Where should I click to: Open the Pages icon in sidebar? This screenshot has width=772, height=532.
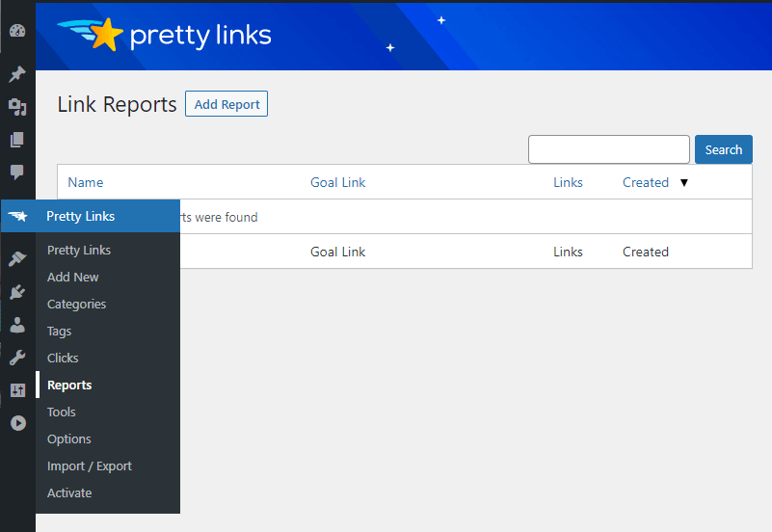pos(17,140)
